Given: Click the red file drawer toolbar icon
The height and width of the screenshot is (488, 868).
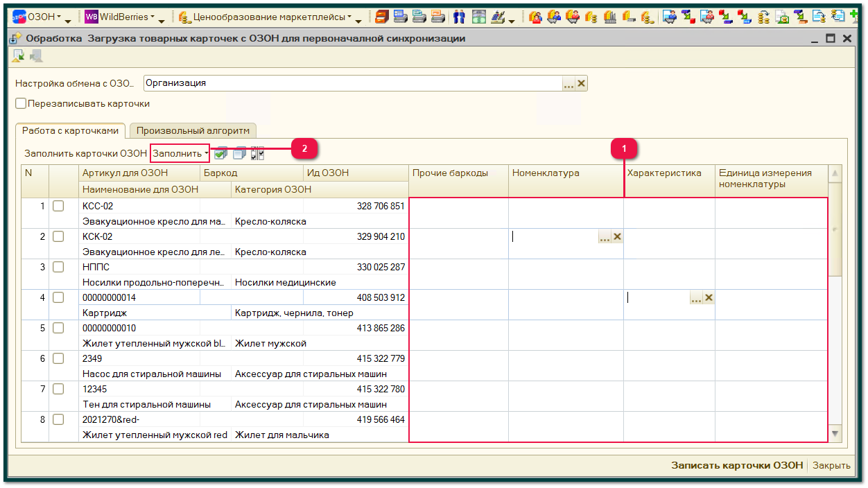Looking at the screenshot, I should point(382,17).
